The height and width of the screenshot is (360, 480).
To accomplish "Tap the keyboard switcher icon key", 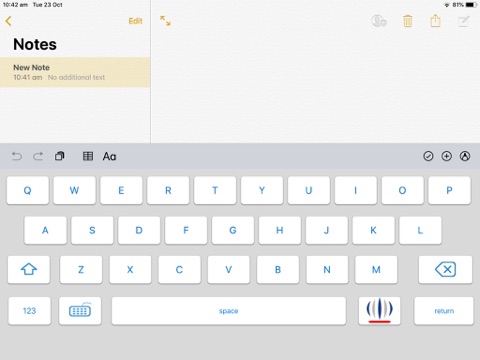I will tap(80, 311).
